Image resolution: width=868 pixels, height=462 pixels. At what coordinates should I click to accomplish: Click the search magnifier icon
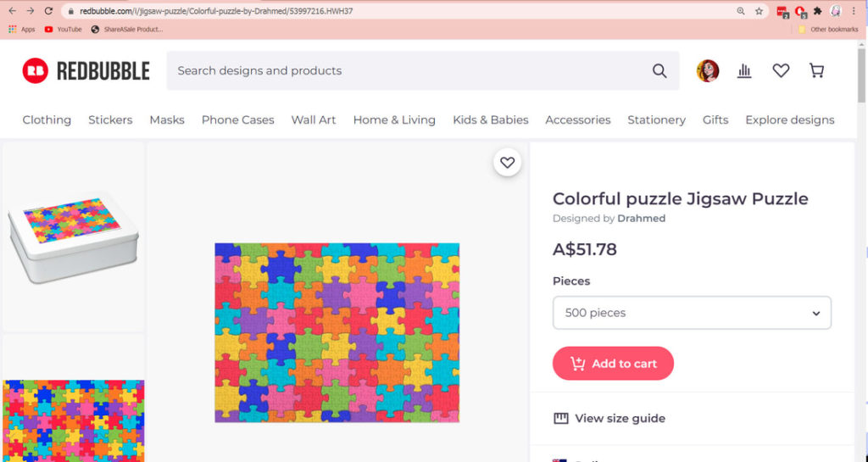[659, 71]
